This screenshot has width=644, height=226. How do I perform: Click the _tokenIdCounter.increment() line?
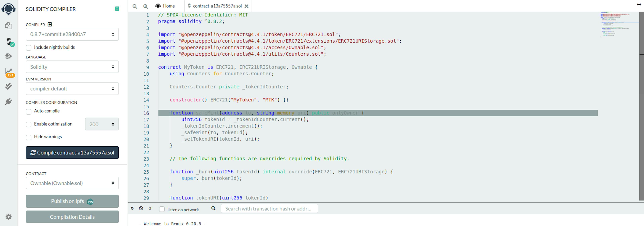coord(222,126)
